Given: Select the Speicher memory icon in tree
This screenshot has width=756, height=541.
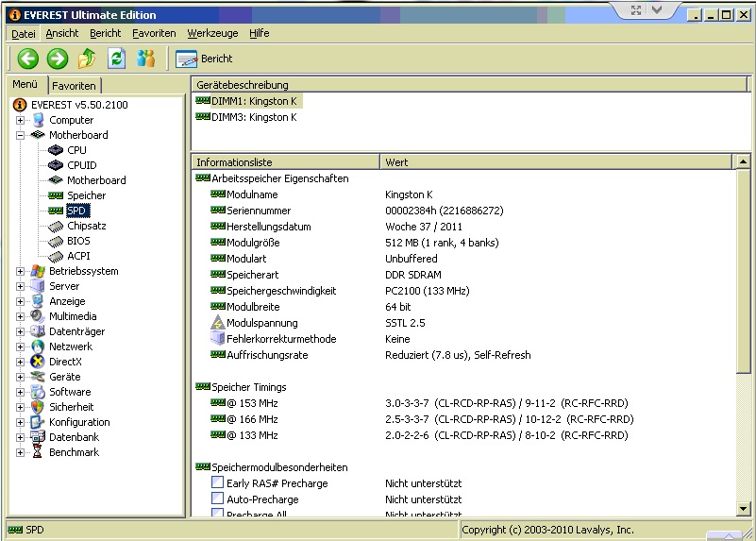Looking at the screenshot, I should coord(56,195).
